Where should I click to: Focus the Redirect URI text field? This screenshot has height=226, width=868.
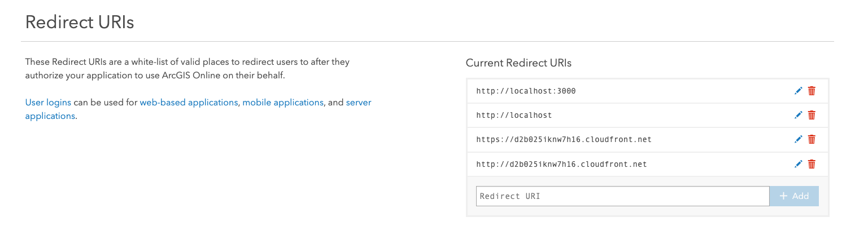[x=623, y=196]
